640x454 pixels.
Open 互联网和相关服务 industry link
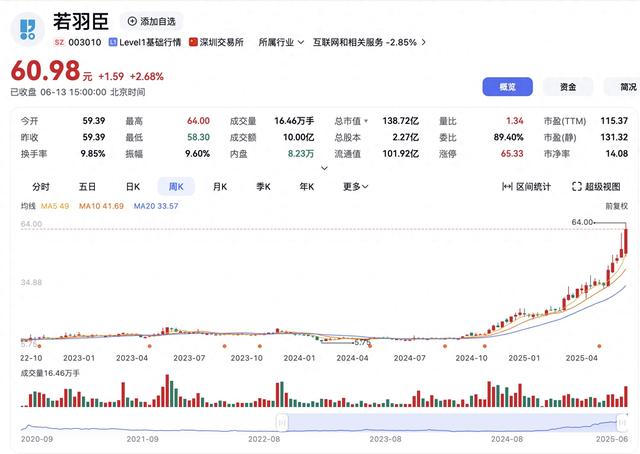369,42
